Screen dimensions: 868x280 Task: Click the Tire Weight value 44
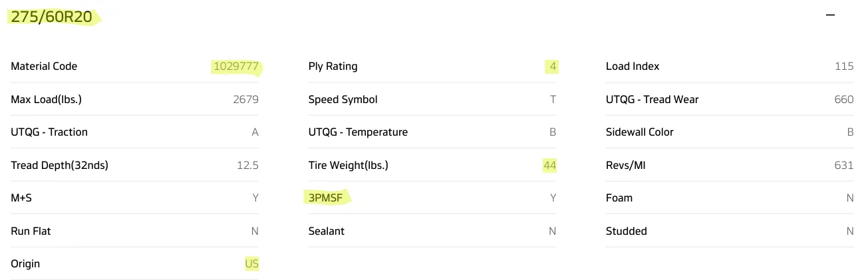[x=549, y=165]
